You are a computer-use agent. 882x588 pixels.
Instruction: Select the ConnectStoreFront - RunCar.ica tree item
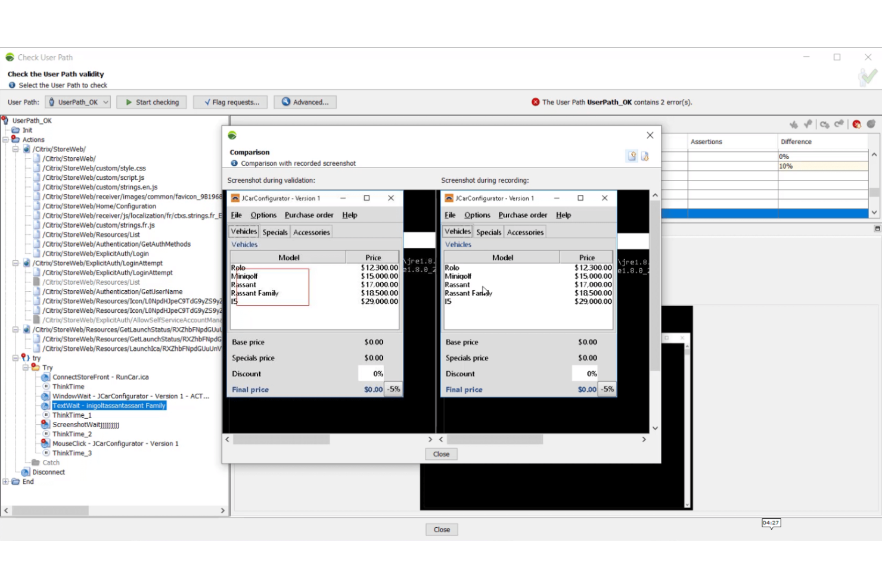tap(100, 377)
